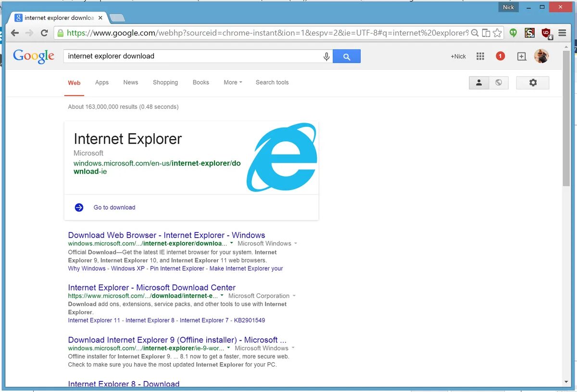Open the Why Windows sitelink

tap(87, 268)
